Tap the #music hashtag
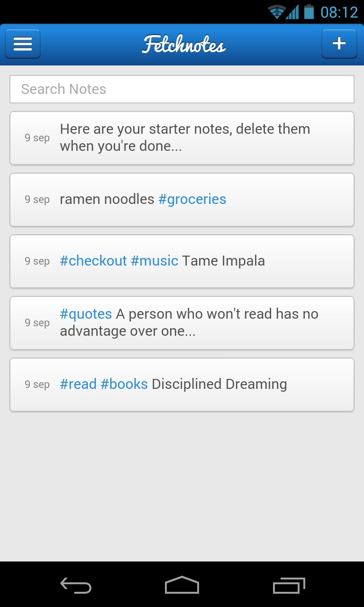Image resolution: width=364 pixels, height=607 pixels. coord(155,261)
